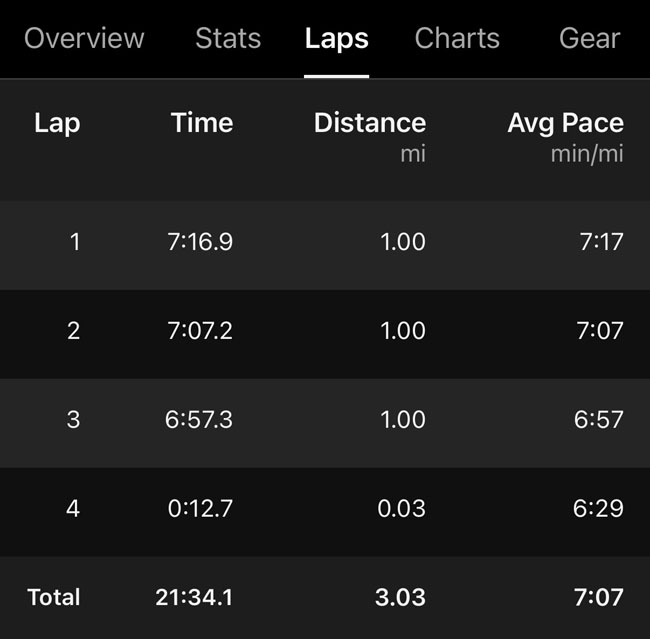Select the lap 3 row number
The width and height of the screenshot is (650, 639).
(x=73, y=420)
